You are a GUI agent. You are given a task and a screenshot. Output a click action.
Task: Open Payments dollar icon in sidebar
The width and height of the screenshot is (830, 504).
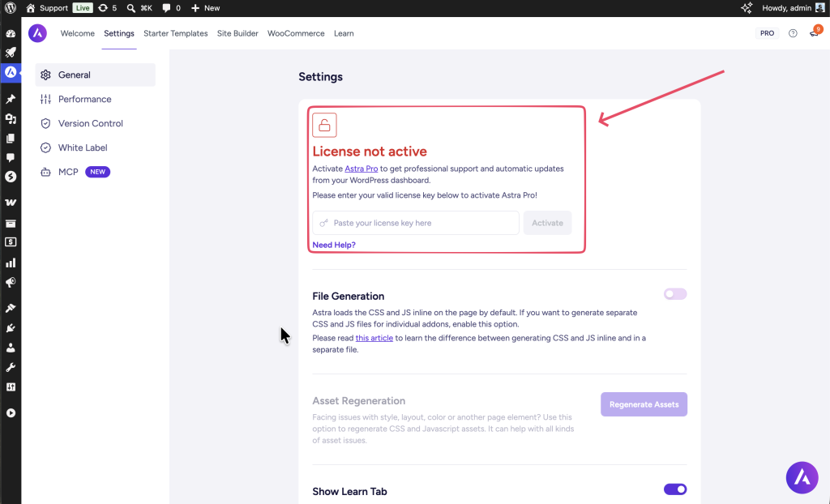pyautogui.click(x=11, y=242)
